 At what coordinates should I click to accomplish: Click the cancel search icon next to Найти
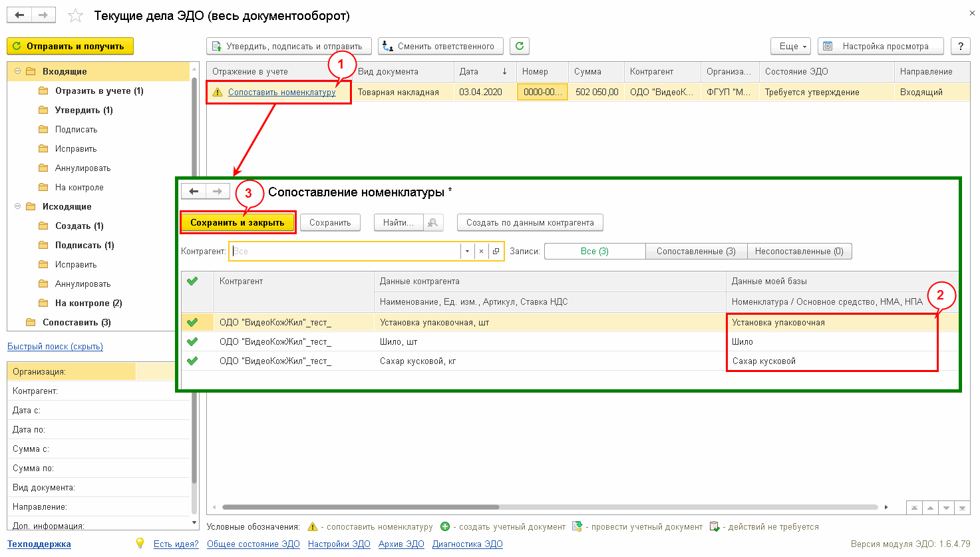[434, 222]
